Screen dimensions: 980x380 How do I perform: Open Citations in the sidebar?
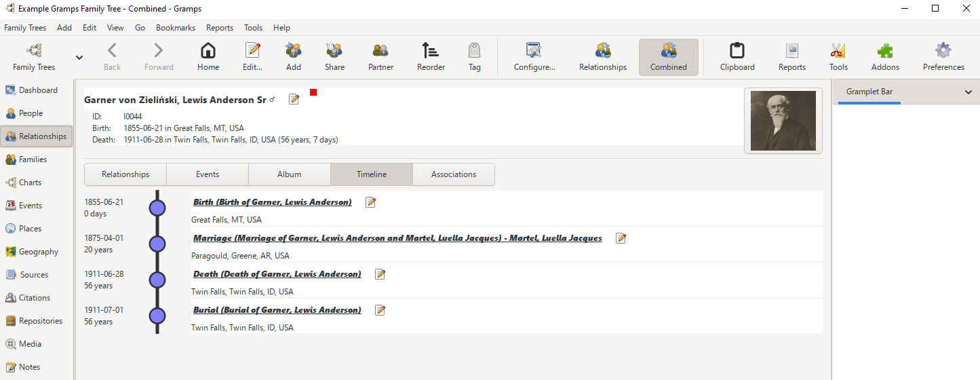click(x=37, y=298)
